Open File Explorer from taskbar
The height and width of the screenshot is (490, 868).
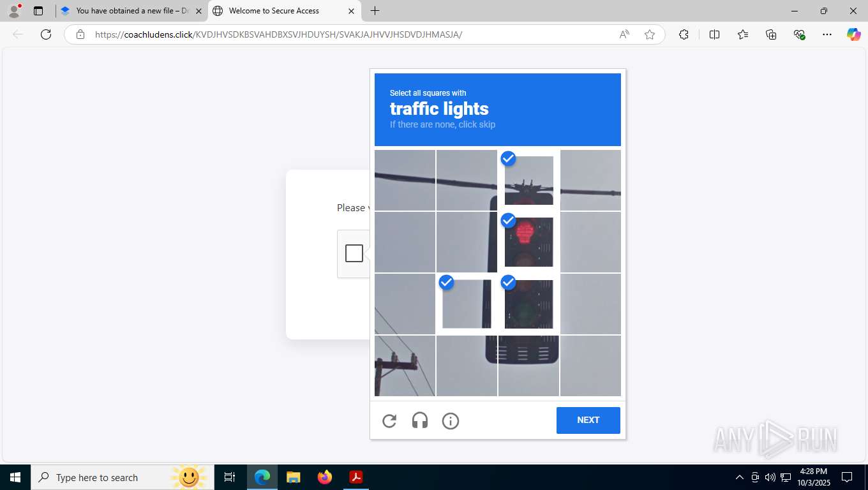tap(293, 477)
